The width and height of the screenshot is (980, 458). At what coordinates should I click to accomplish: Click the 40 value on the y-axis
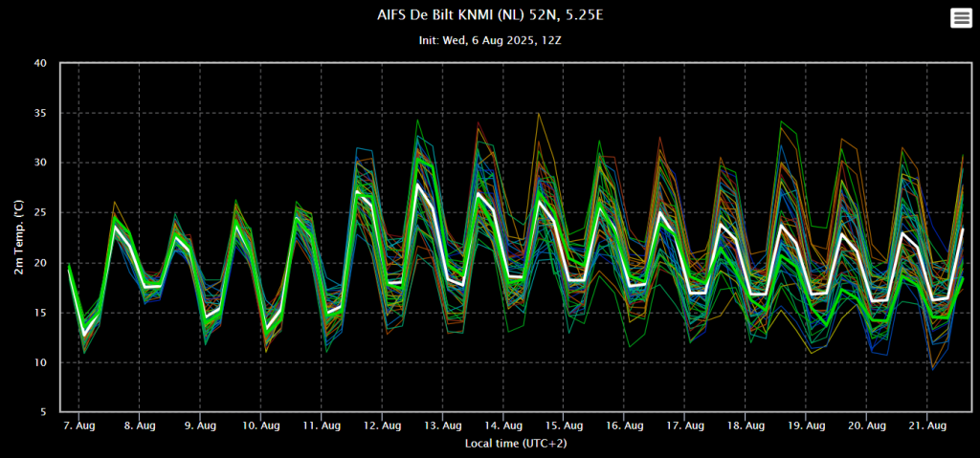pyautogui.click(x=40, y=64)
